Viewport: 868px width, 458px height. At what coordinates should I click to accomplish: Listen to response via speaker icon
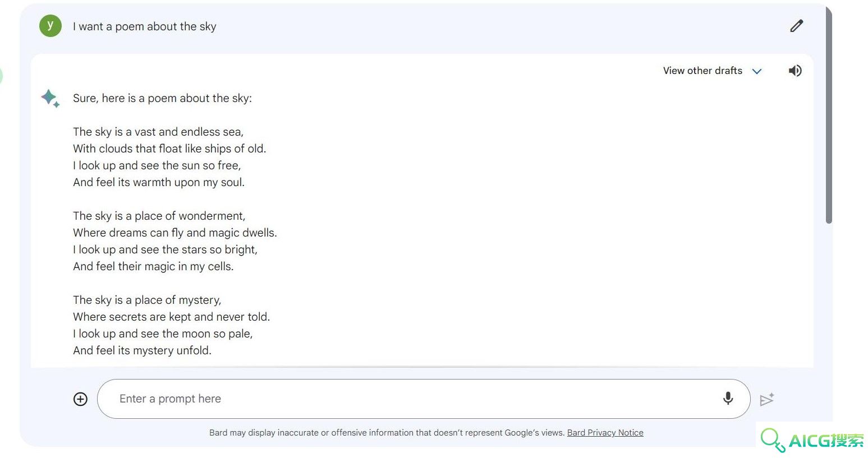coord(795,71)
